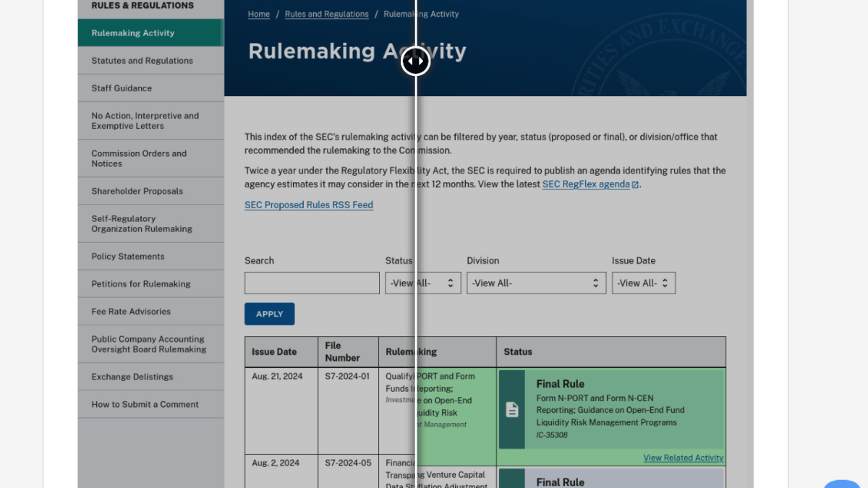Click the external link icon beside SEC RegFlex agenda
Screen dimensions: 868x488
tap(635, 185)
